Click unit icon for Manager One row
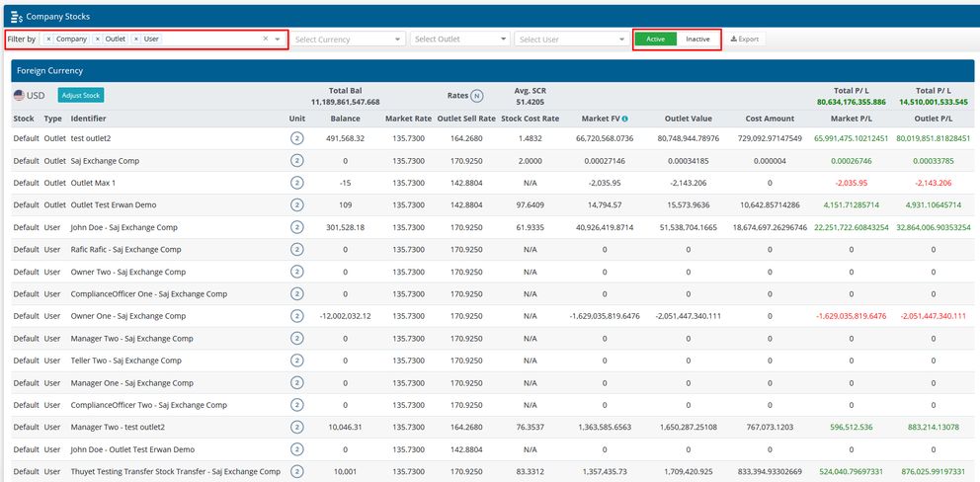 point(297,382)
